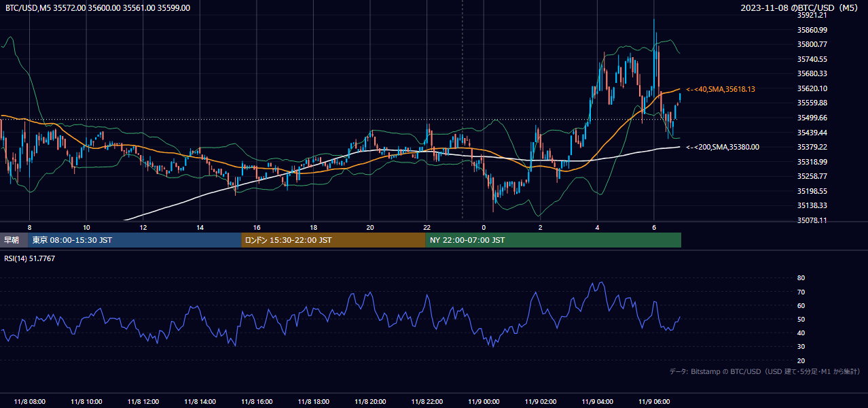Click price axis value 35620.10
The height and width of the screenshot is (408, 868).
[812, 88]
